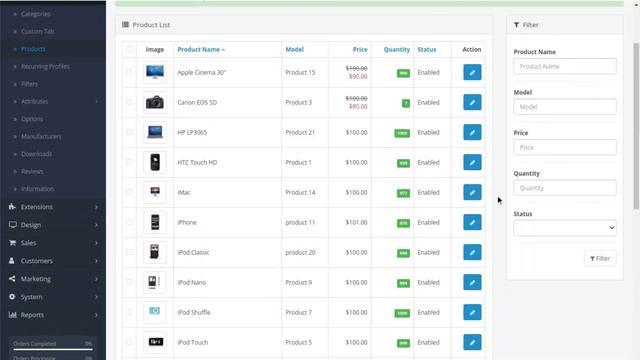Check the iPod Classic row checkbox
This screenshot has width=640, height=360.
(x=129, y=252)
